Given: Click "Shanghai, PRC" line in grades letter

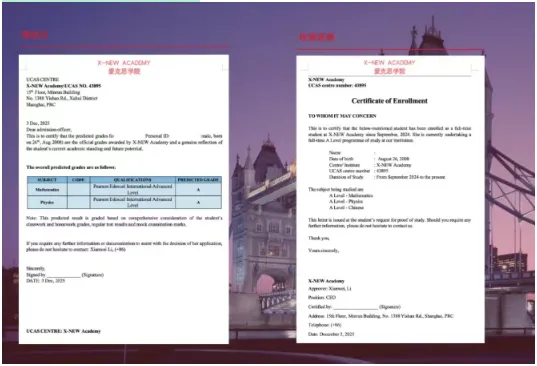Looking at the screenshot, I should click(41, 105).
